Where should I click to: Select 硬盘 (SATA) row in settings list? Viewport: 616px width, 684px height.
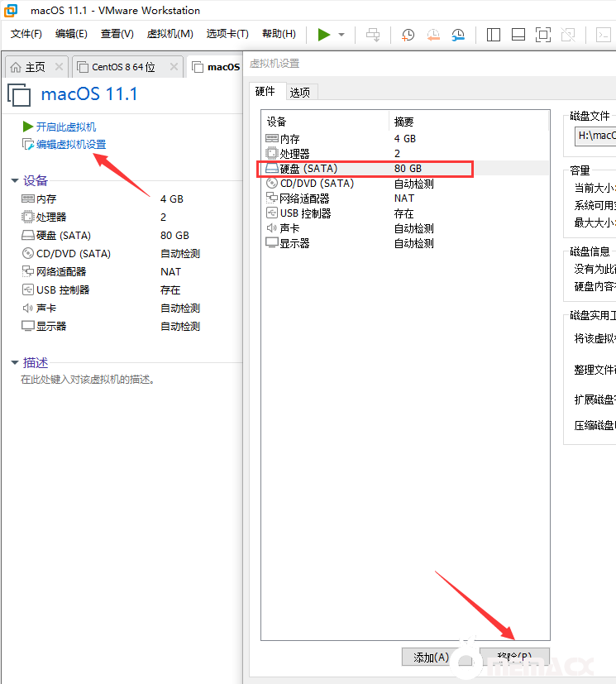pyautogui.click(x=404, y=169)
